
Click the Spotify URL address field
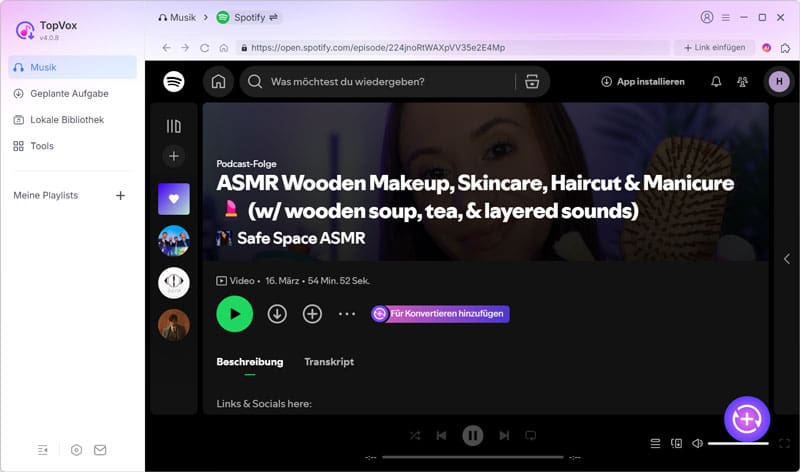453,47
